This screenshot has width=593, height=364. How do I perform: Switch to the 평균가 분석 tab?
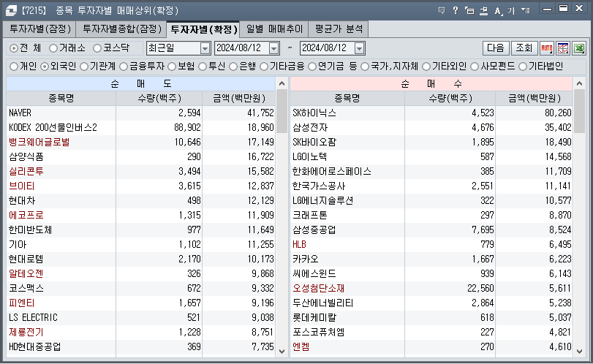(339, 29)
